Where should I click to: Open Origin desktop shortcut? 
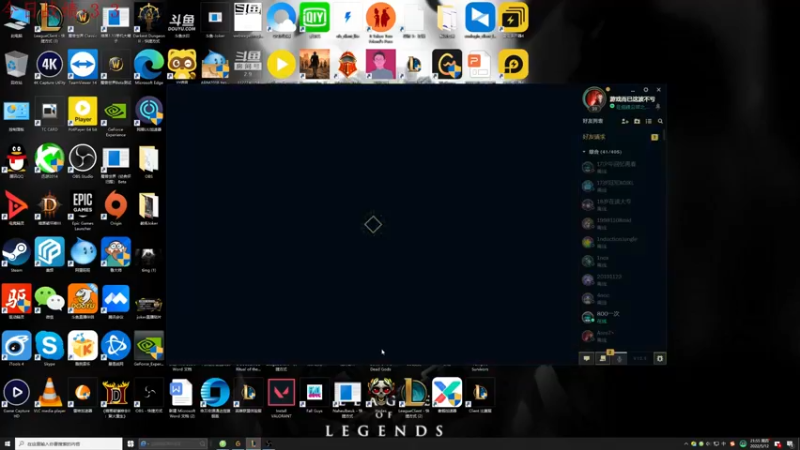coord(116,206)
